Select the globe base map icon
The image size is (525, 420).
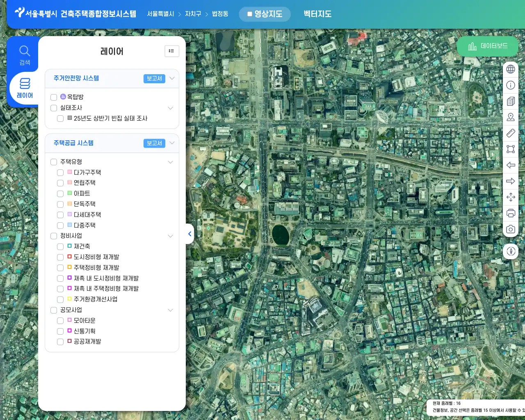click(511, 69)
